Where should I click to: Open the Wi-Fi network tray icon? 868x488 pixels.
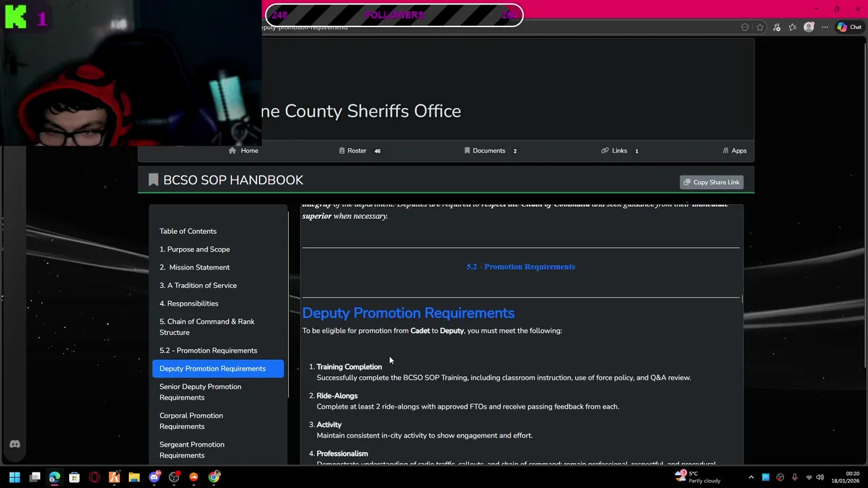(808, 477)
